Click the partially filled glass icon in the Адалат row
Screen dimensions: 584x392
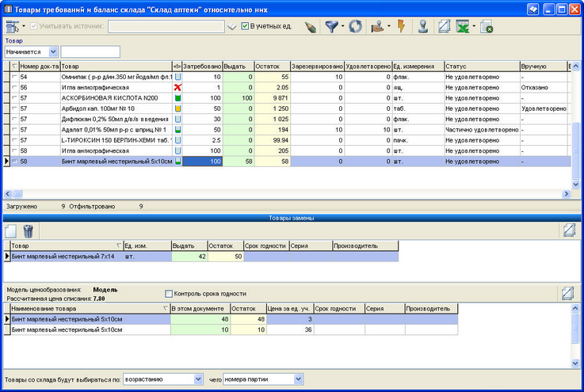click(x=177, y=130)
